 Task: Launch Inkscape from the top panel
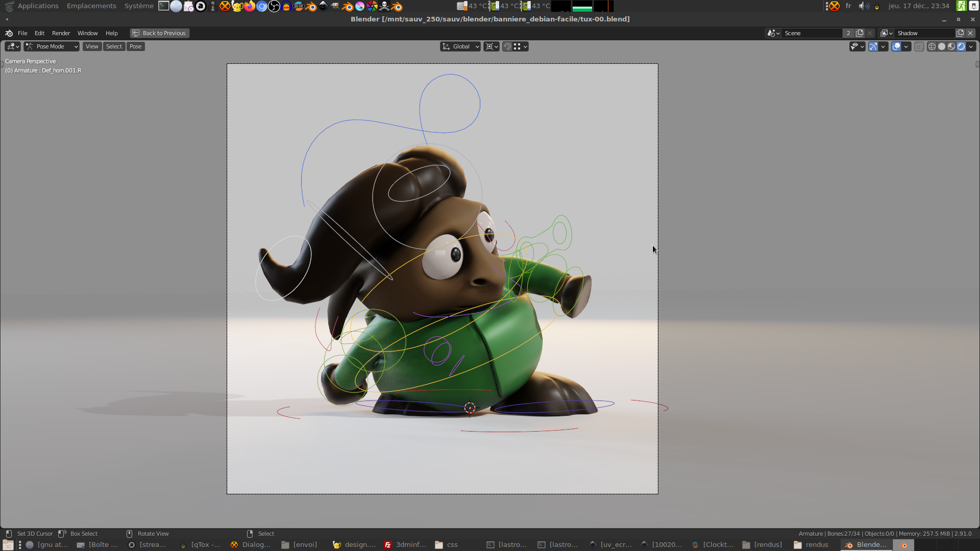pyautogui.click(x=323, y=6)
